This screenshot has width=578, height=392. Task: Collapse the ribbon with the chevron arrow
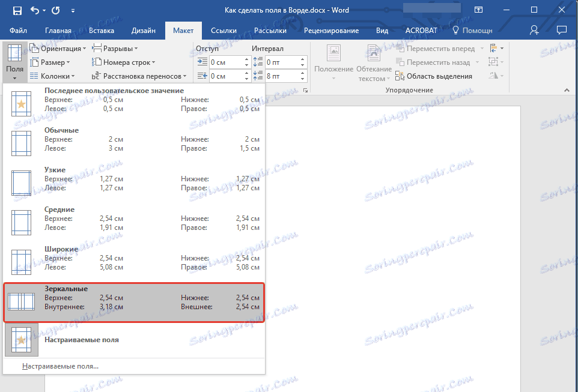coord(567,90)
